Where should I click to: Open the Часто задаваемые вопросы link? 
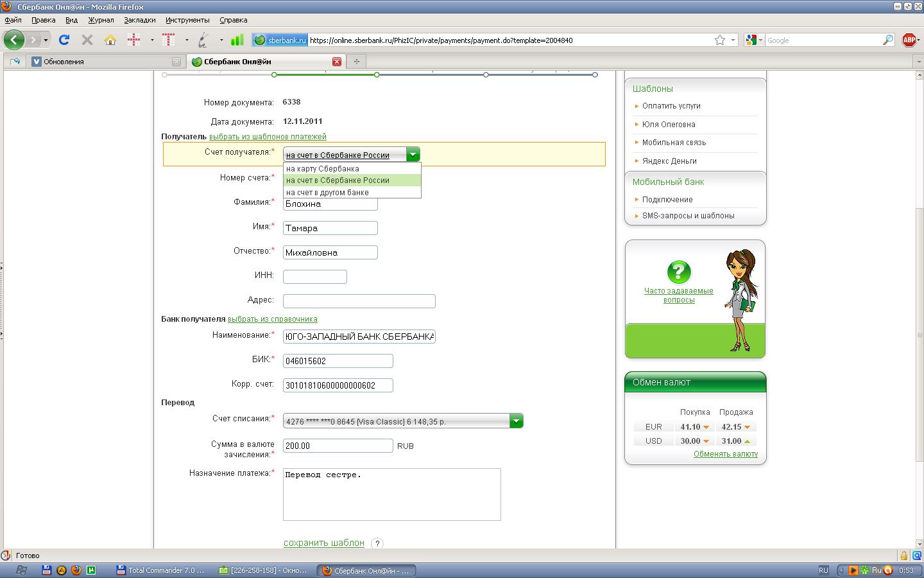[x=679, y=295]
